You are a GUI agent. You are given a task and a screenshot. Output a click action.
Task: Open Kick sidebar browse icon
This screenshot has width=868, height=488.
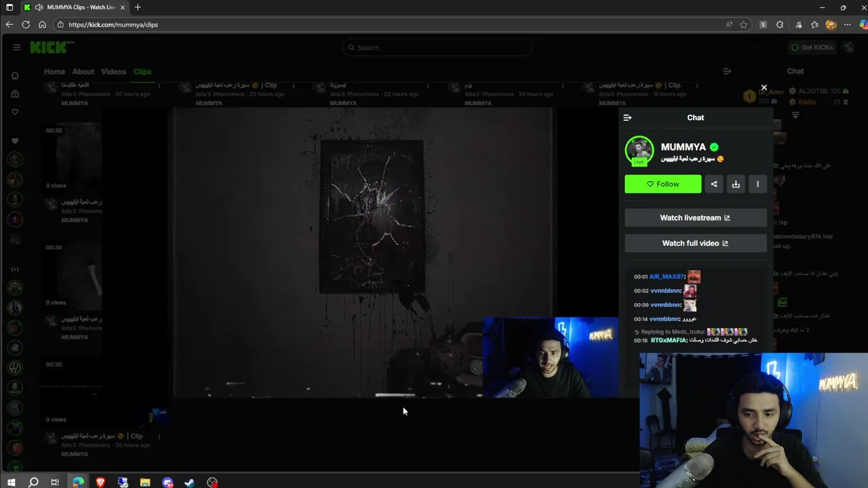point(15,94)
